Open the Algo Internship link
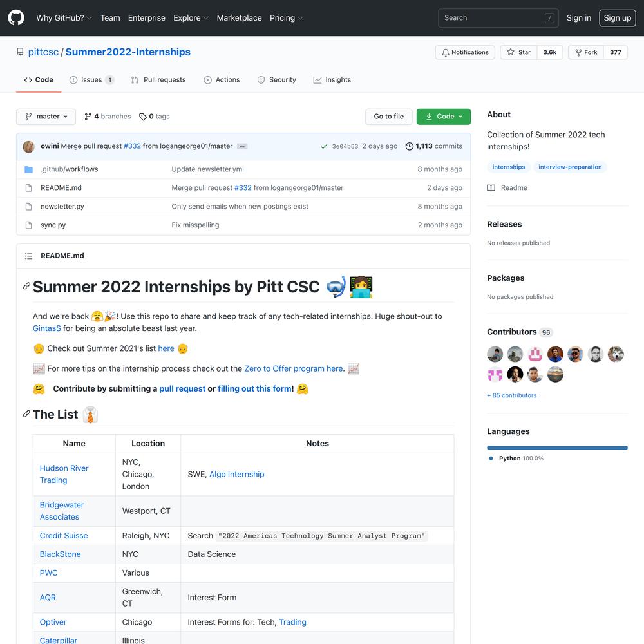This screenshot has width=644, height=644. tap(236, 474)
